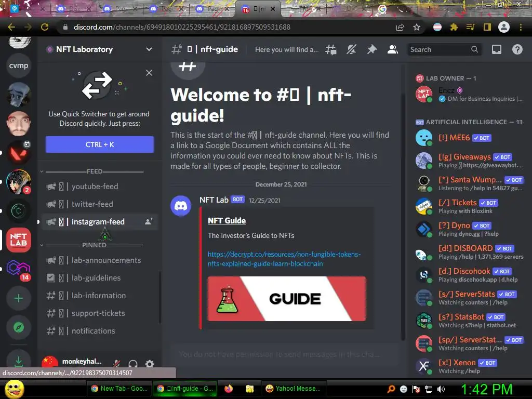Screen dimensions: 532x399
Task: Open the lab-information channel
Action: click(99, 296)
